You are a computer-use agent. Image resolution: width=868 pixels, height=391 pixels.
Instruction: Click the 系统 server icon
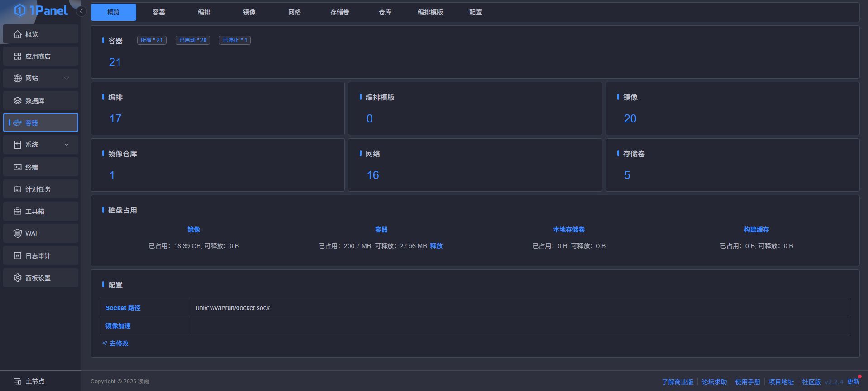[x=18, y=145]
